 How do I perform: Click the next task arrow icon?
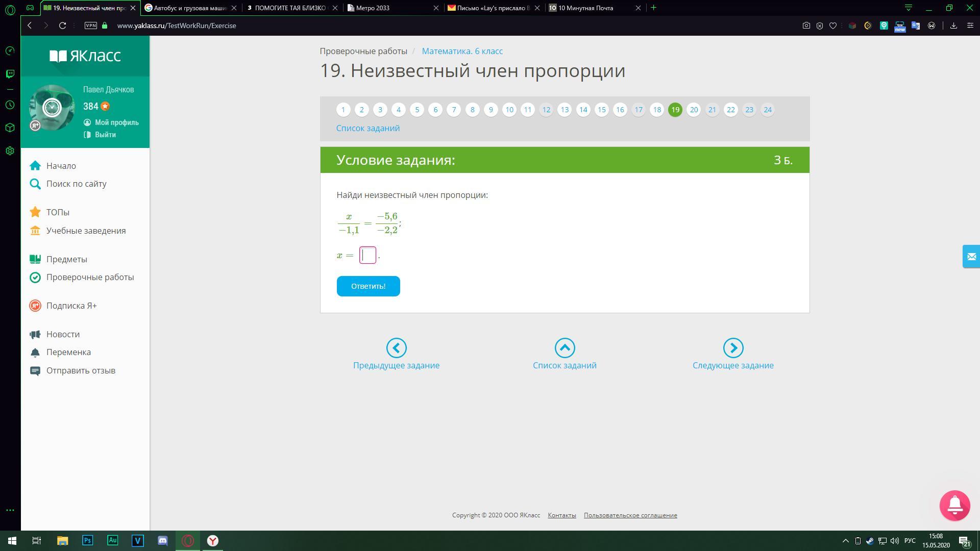[x=733, y=348]
